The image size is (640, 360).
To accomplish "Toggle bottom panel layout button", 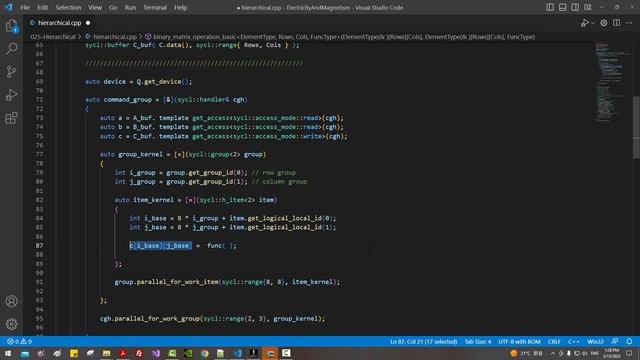I will coord(562,7).
